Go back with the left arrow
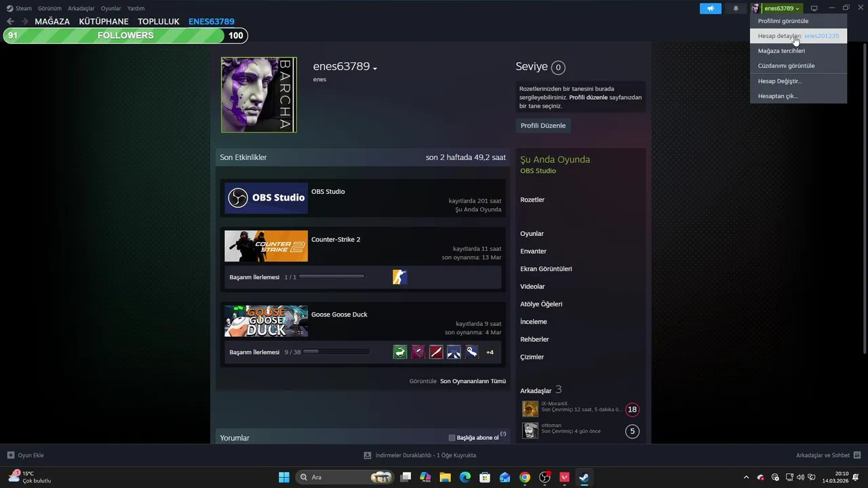The width and height of the screenshot is (868, 488). click(10, 22)
